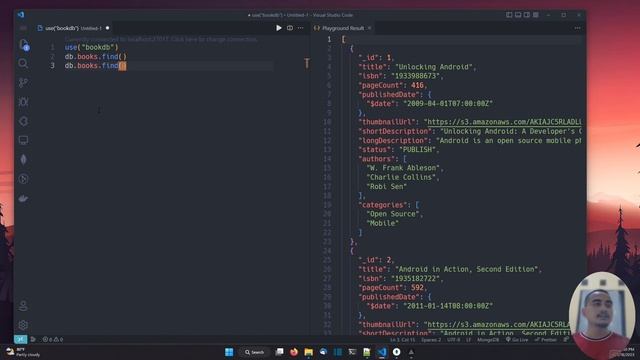Open the Accounts icon in the activity bar

(x=23, y=306)
